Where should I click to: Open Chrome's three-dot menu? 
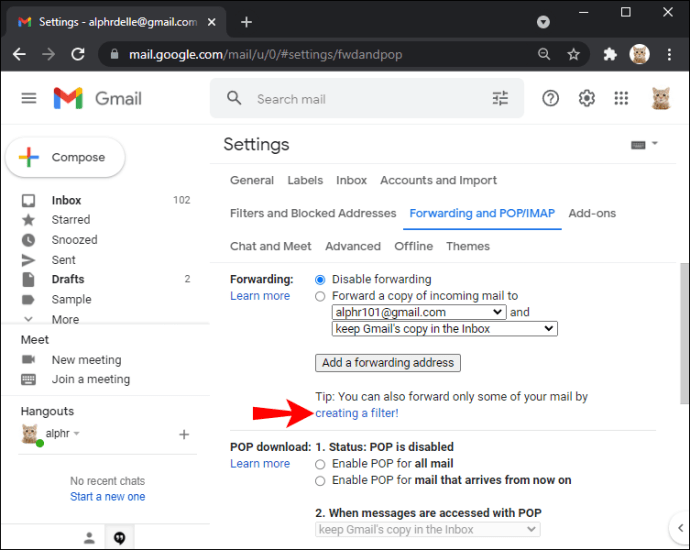pyautogui.click(x=669, y=55)
